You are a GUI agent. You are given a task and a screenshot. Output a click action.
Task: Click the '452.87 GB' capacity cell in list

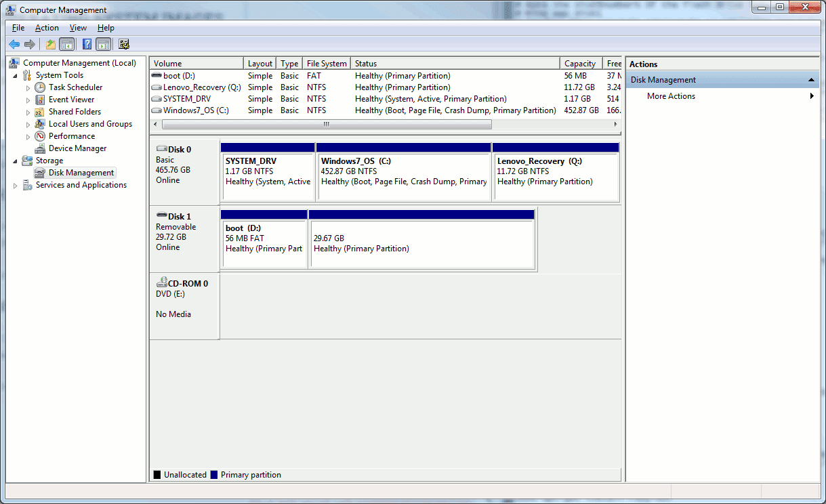coord(581,110)
